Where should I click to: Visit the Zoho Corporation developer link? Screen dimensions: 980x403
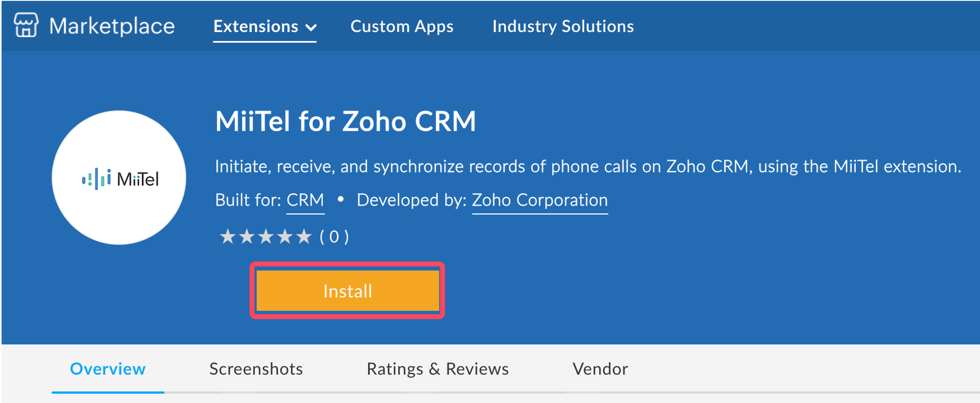[540, 200]
